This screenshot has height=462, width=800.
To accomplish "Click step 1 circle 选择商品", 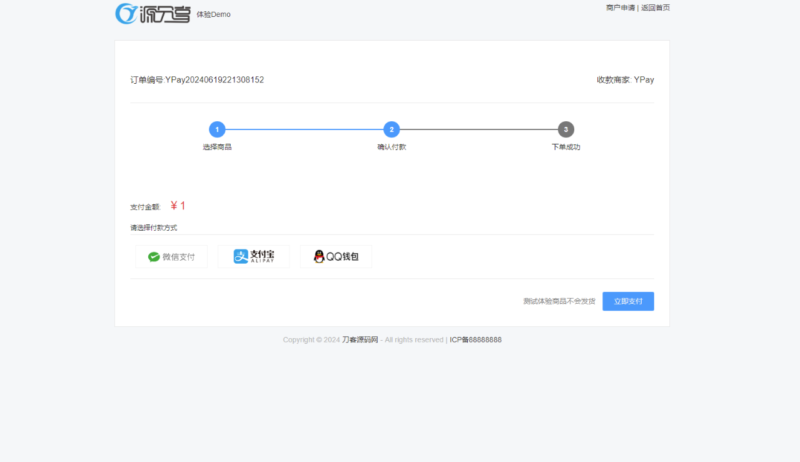I will coord(217,130).
